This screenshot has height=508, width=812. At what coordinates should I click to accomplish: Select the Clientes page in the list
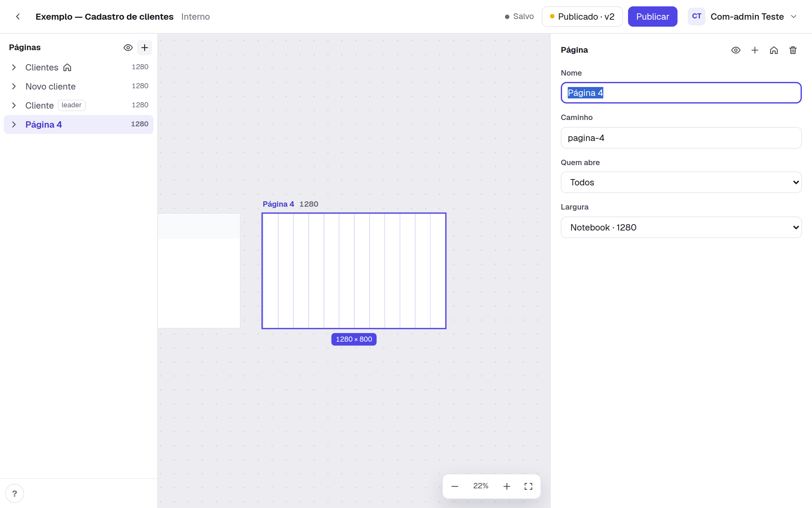79,67
